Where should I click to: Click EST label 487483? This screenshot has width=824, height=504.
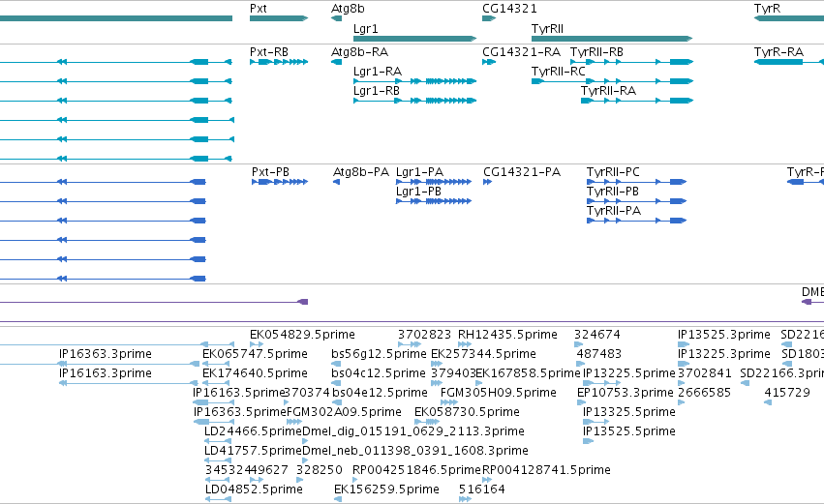(599, 354)
